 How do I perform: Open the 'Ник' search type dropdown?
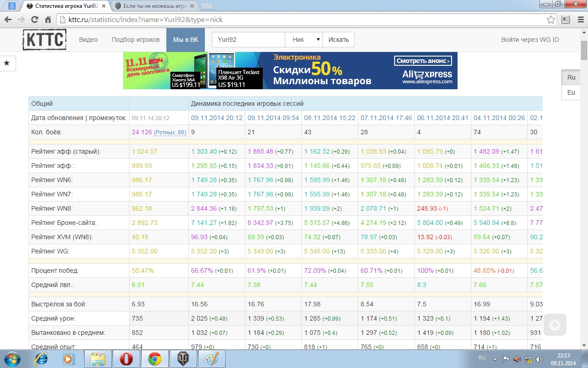(304, 40)
